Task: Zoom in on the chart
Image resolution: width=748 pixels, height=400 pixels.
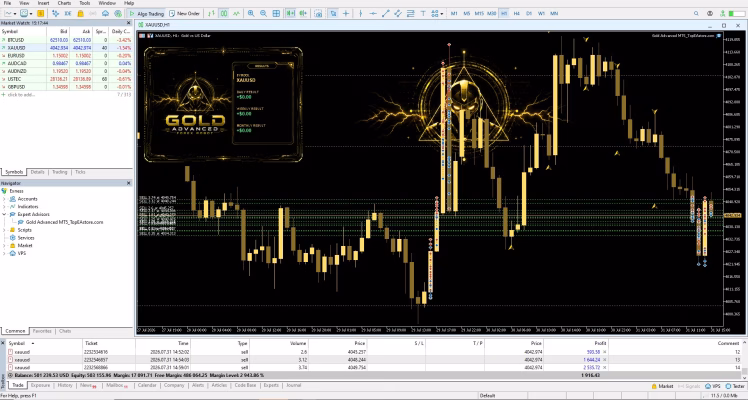Action: coord(251,13)
